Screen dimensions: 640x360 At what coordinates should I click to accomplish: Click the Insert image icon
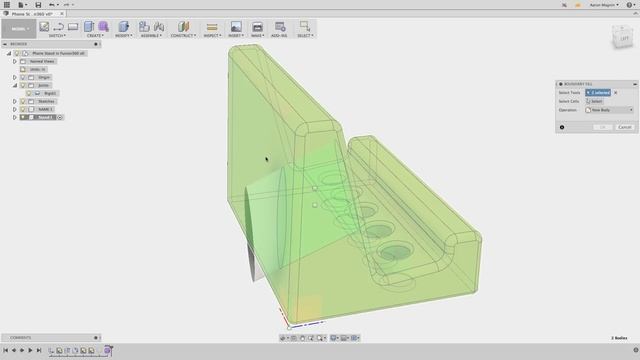click(x=236, y=27)
